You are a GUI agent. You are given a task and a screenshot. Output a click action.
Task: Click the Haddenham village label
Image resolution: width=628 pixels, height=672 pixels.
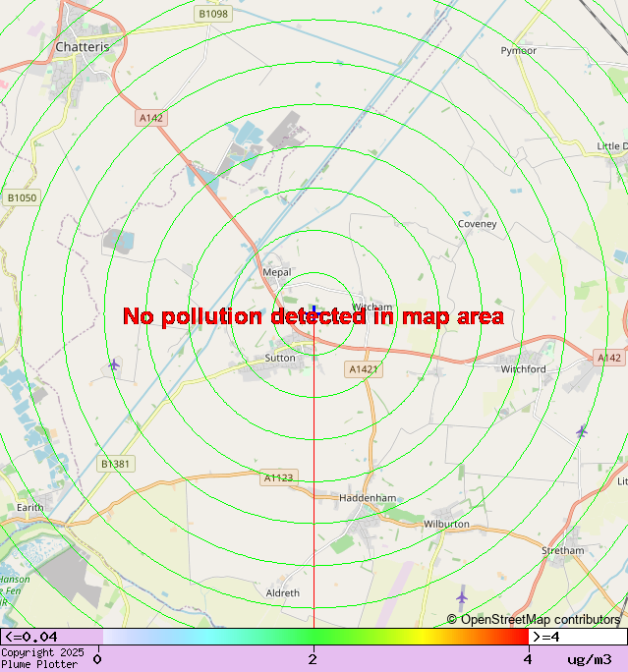pyautogui.click(x=368, y=497)
